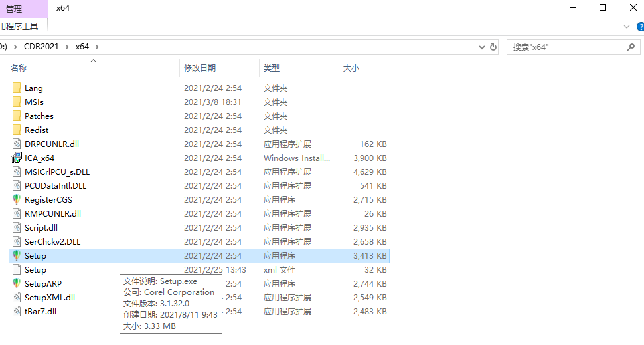Select the DRPCUNLR.dll file name

pyautogui.click(x=52, y=144)
